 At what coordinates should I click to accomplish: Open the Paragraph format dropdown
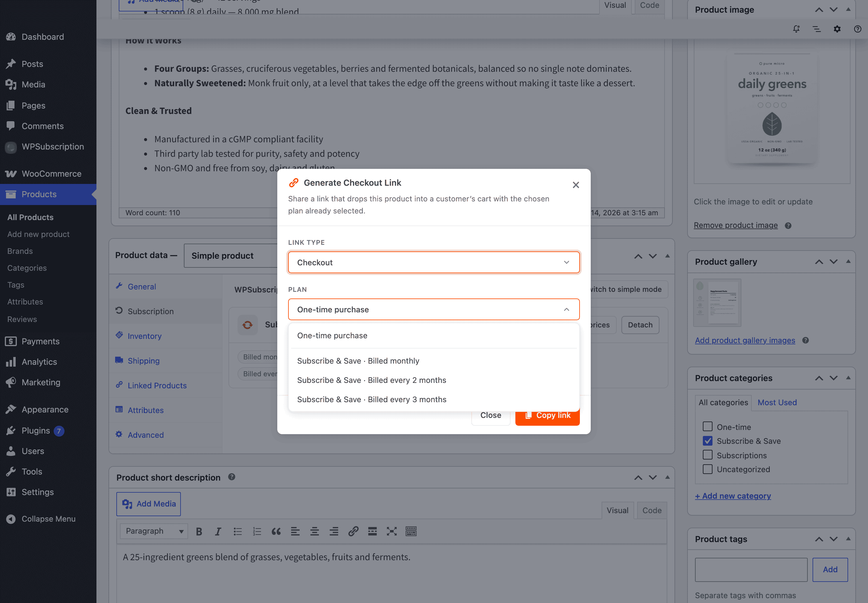(154, 531)
